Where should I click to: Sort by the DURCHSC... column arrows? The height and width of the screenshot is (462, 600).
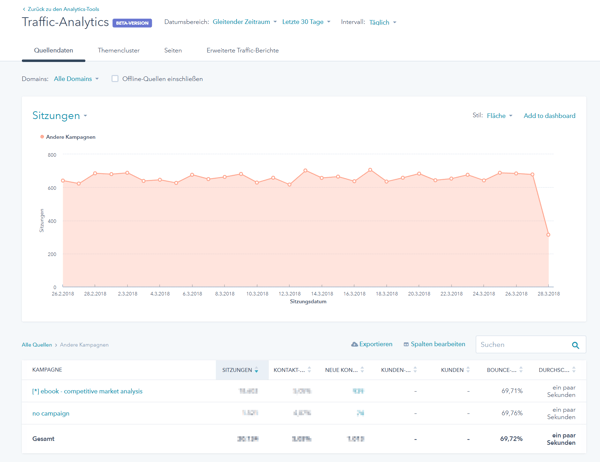[574, 370]
